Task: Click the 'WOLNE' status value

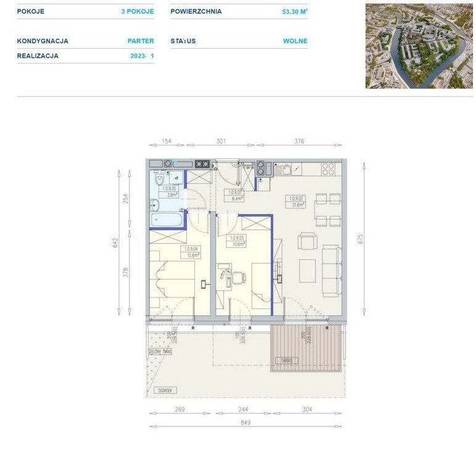Action: (295, 41)
